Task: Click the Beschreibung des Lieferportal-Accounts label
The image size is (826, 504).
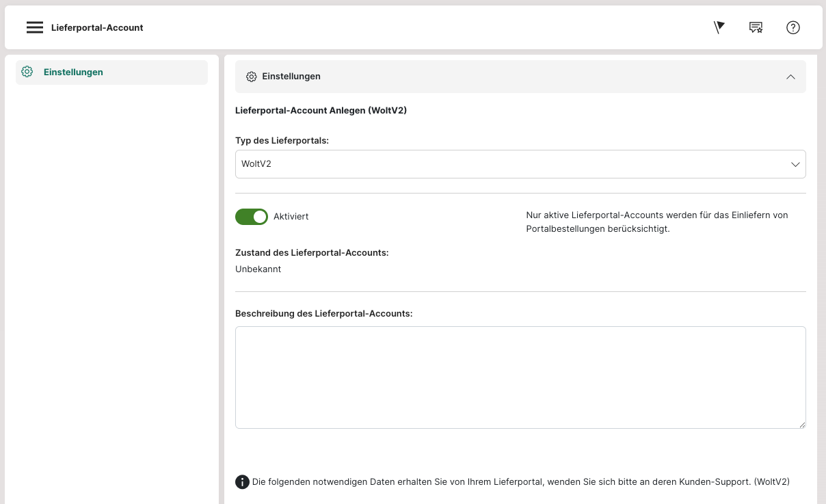Action: [323, 313]
